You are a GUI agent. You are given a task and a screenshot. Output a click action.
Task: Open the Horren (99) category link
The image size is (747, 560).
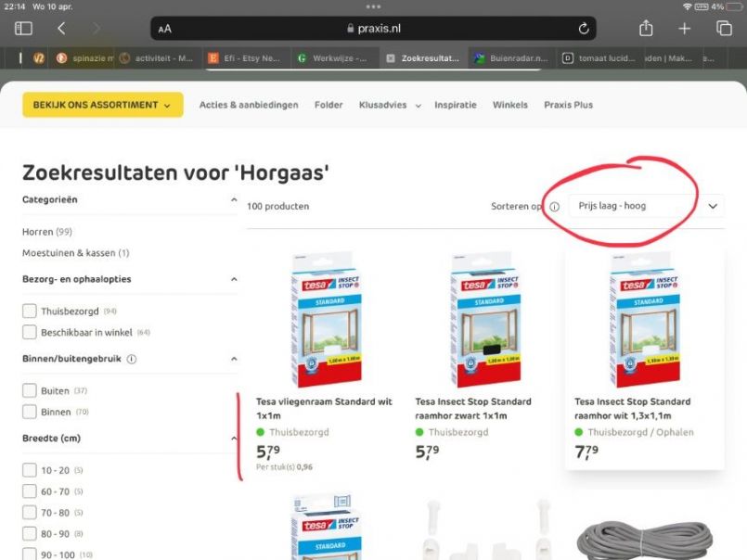[47, 232]
